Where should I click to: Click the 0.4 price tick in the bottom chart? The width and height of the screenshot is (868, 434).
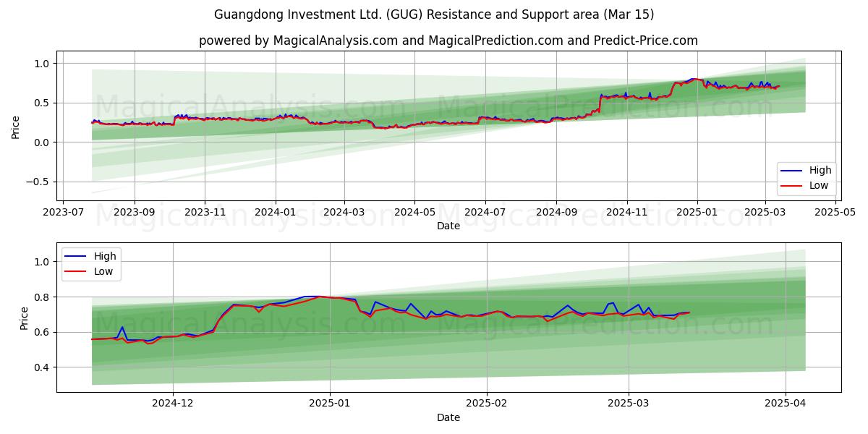pyautogui.click(x=43, y=367)
